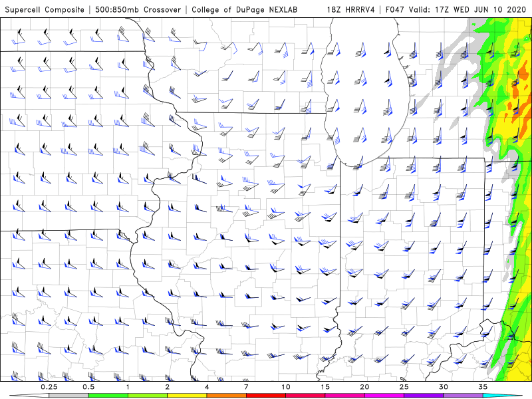This screenshot has height=399, width=532.
Task: Select the lavender 30–35 legend swatch
Action: [x=463, y=396]
